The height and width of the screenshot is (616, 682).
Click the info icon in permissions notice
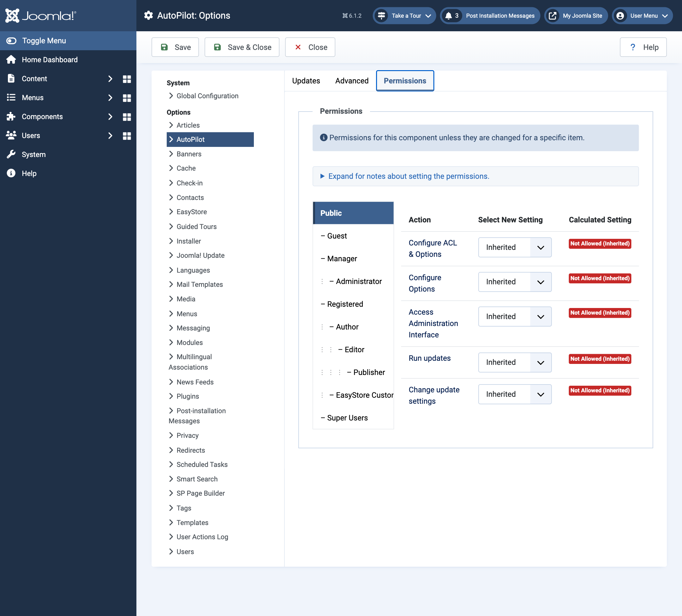[x=324, y=137]
